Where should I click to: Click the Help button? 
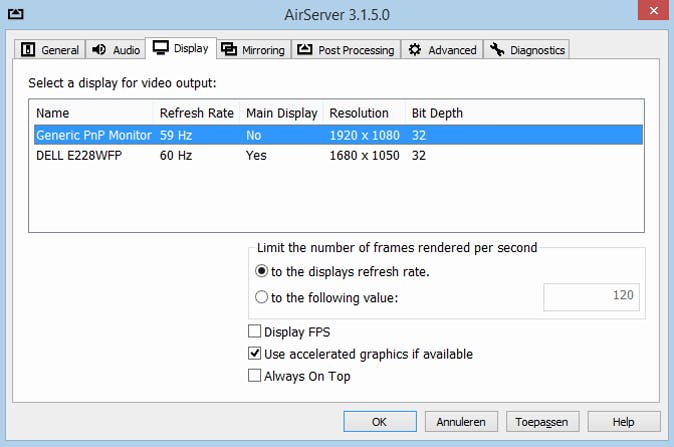(624, 422)
